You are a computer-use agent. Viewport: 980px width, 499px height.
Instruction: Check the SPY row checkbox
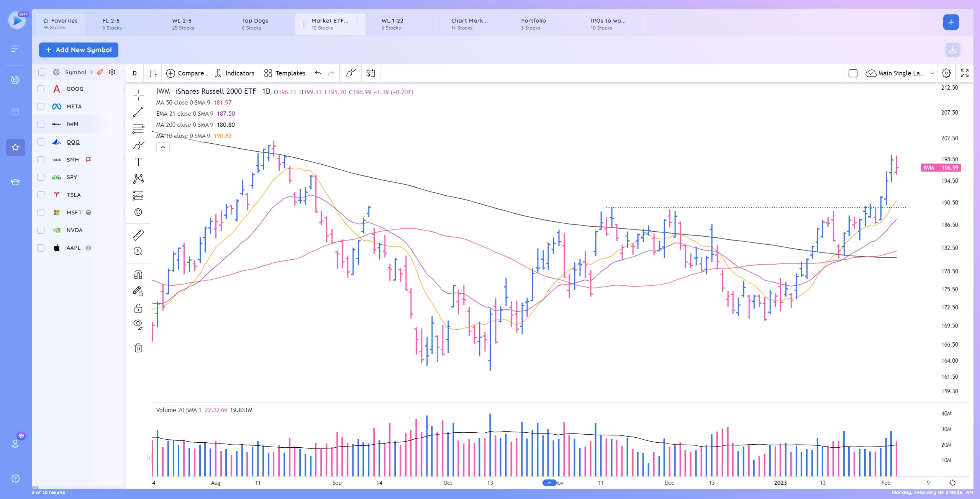pos(41,177)
